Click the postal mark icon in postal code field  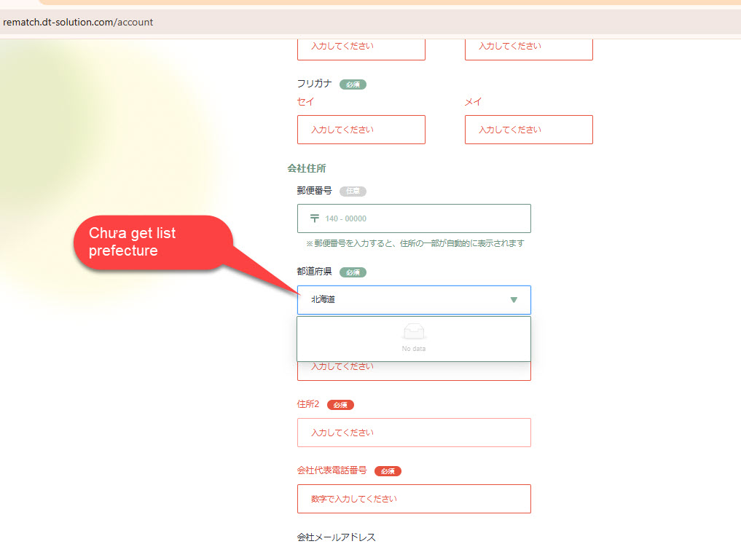click(315, 218)
